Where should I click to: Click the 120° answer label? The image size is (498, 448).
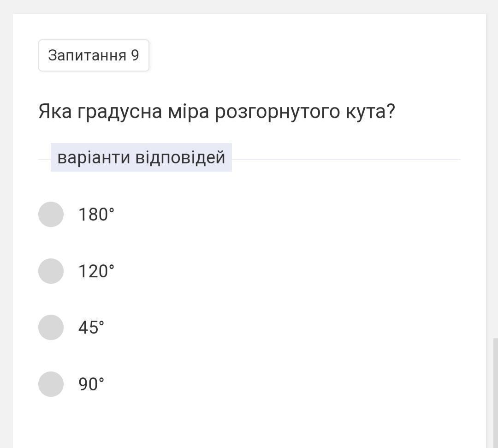coord(96,271)
